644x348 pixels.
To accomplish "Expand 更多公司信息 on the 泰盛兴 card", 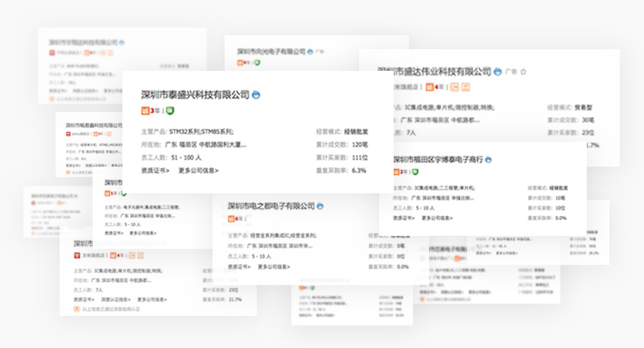I will pos(198,171).
